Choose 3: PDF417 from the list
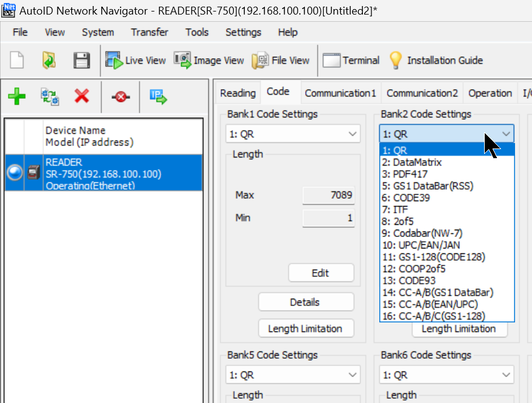This screenshot has width=532, height=403. pyautogui.click(x=447, y=174)
